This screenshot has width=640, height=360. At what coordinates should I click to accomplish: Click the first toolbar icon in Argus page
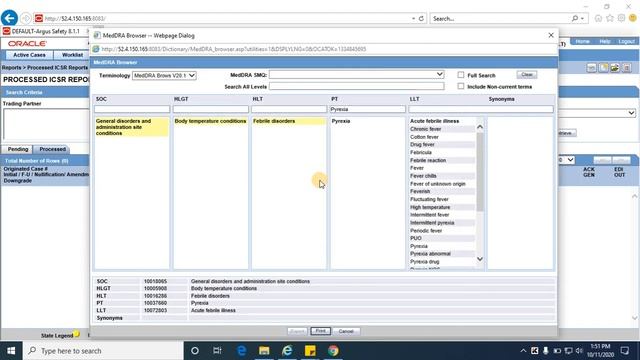click(x=591, y=68)
